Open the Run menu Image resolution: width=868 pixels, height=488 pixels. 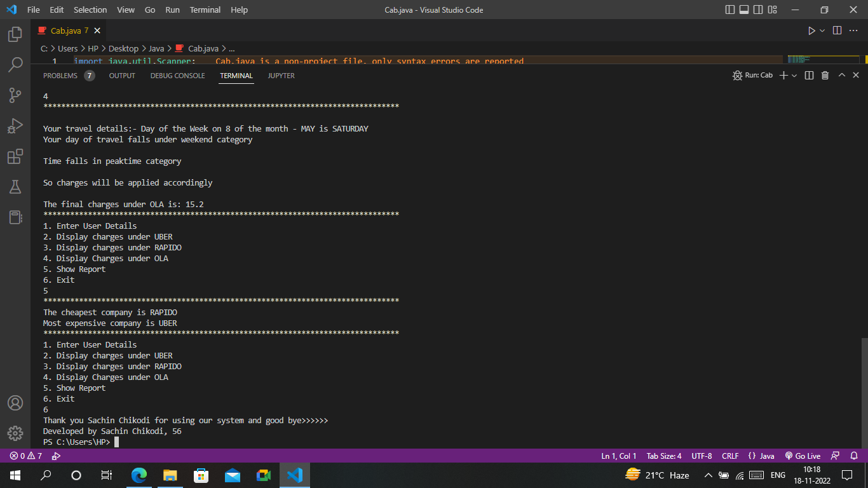(172, 10)
